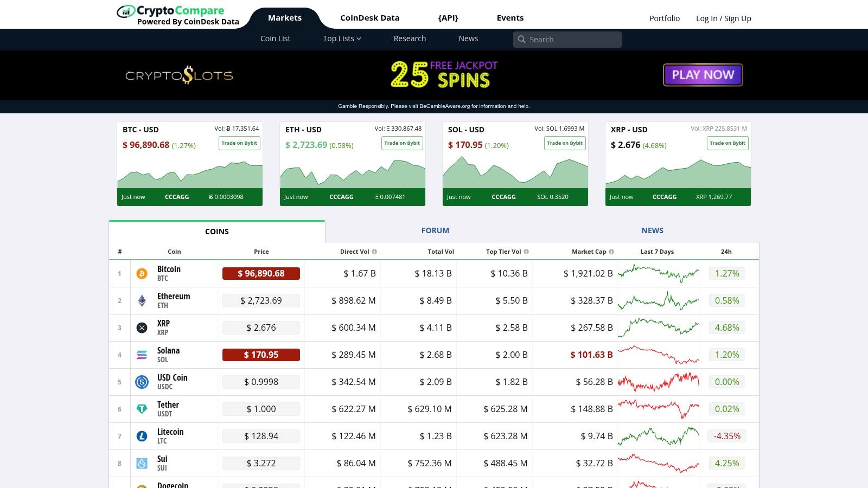Sort by the Total Vol header

[441, 252]
